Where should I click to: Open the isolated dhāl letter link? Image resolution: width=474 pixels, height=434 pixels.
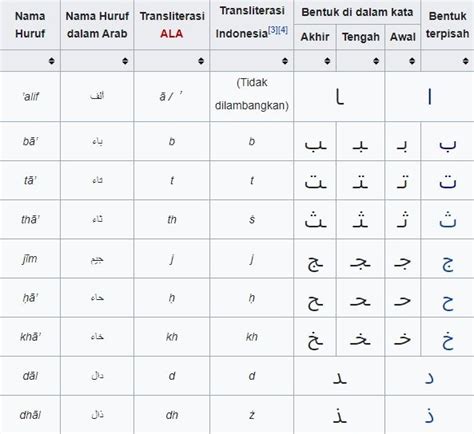[430, 415]
